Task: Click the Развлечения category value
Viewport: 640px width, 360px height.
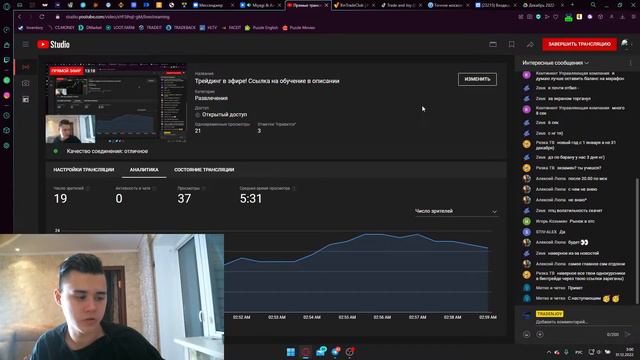Action: (211, 98)
